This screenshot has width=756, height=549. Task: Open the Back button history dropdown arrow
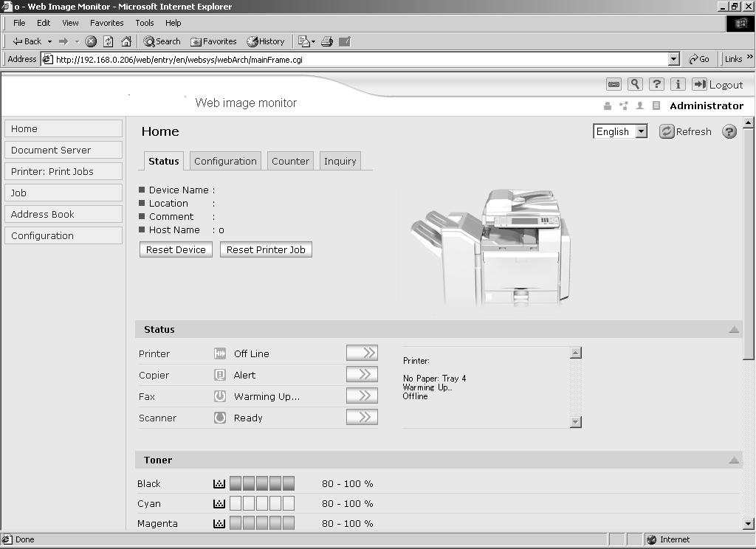(49, 41)
